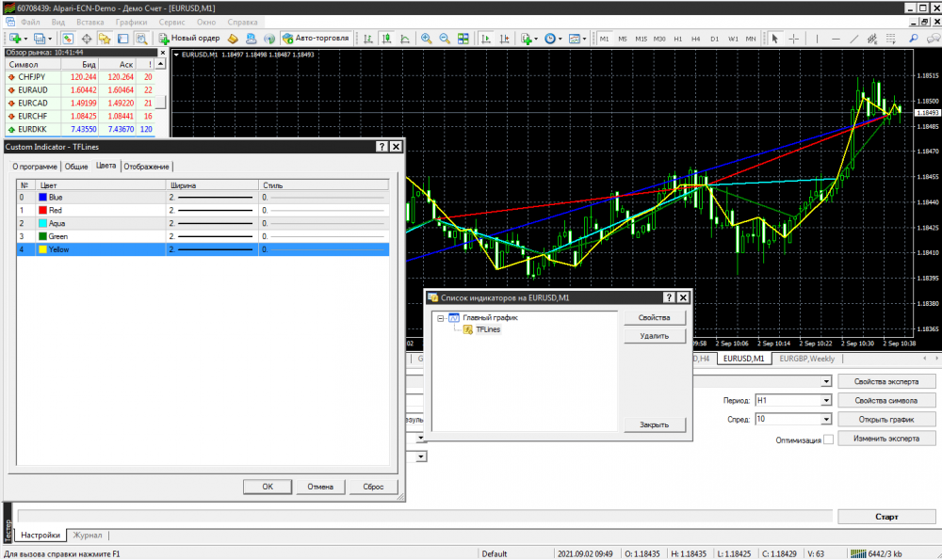Image resolution: width=942 pixels, height=560 pixels.
Task: Open the О программе tab
Action: coord(35,167)
